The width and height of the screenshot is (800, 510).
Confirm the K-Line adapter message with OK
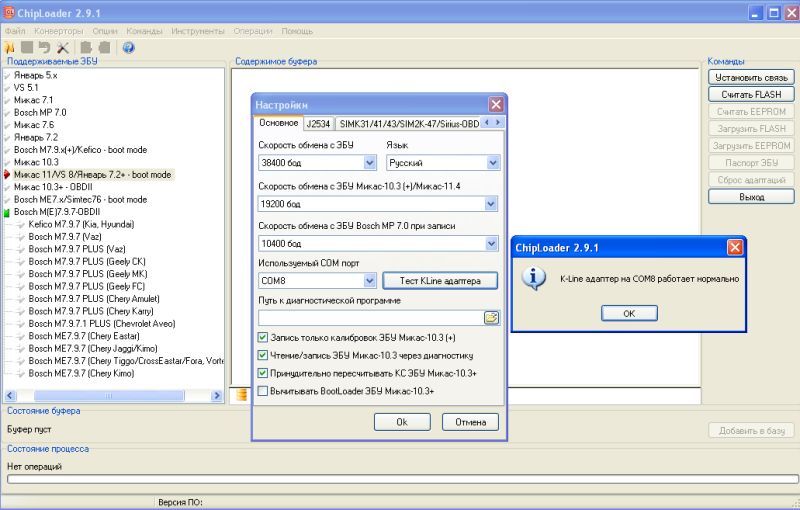pos(628,313)
